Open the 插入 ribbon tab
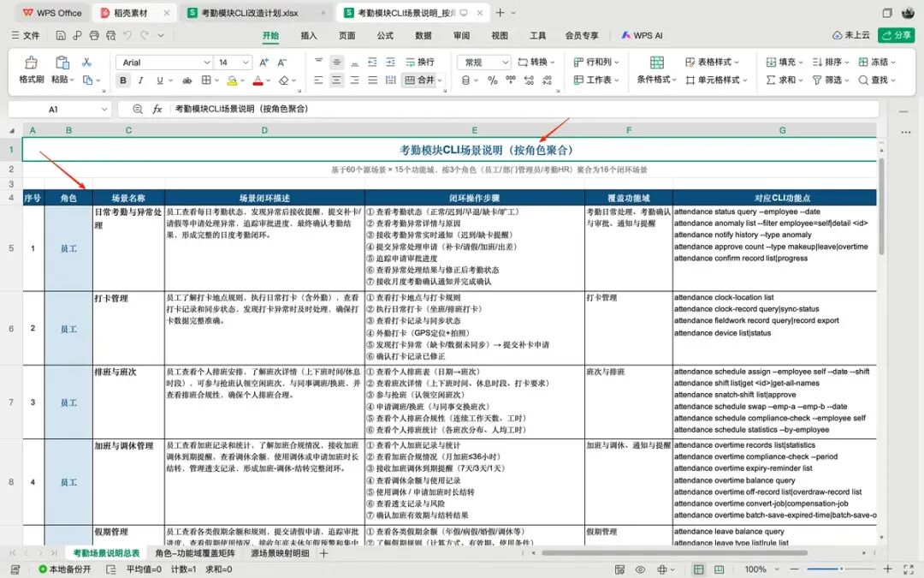This screenshot has height=578, width=924. click(309, 35)
